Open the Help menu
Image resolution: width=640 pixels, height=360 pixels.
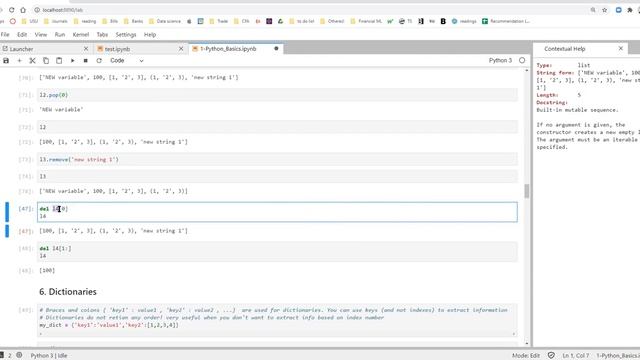tap(150, 35)
